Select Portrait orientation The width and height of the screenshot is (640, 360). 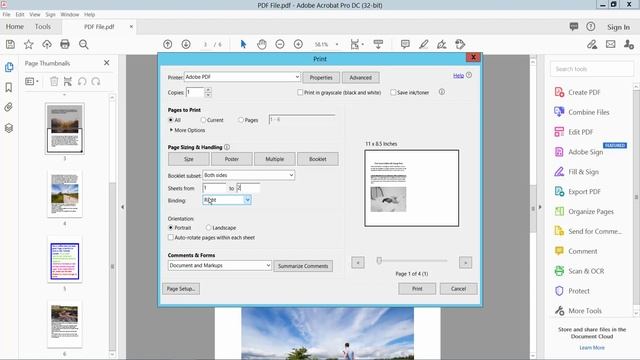(171, 227)
